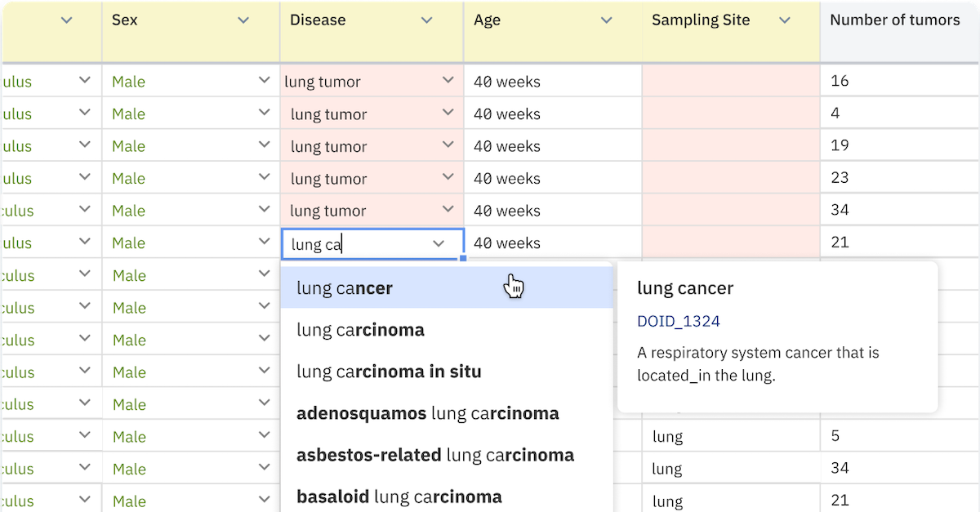Choose lung carcinoma in situ from suggestions
The image size is (980, 512).
pyautogui.click(x=389, y=371)
